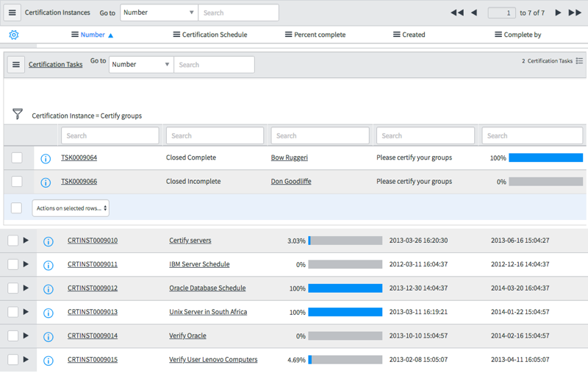Open user Bow Ruggeri
This screenshot has width=588, height=376.
point(289,157)
